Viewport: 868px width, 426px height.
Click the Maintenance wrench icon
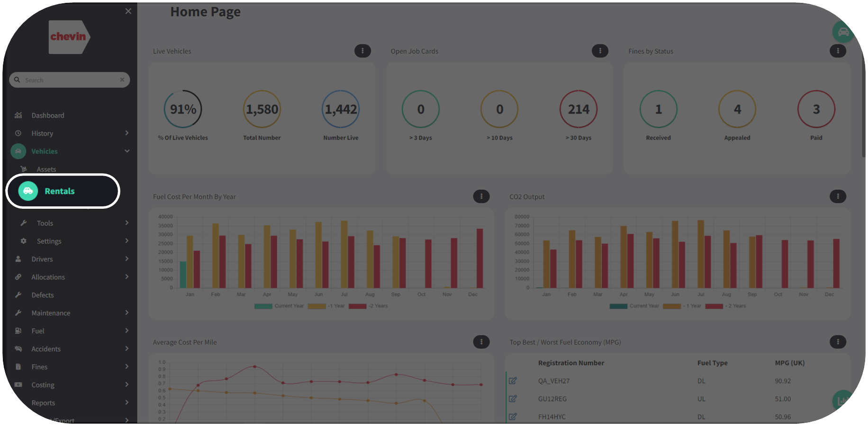[18, 313]
